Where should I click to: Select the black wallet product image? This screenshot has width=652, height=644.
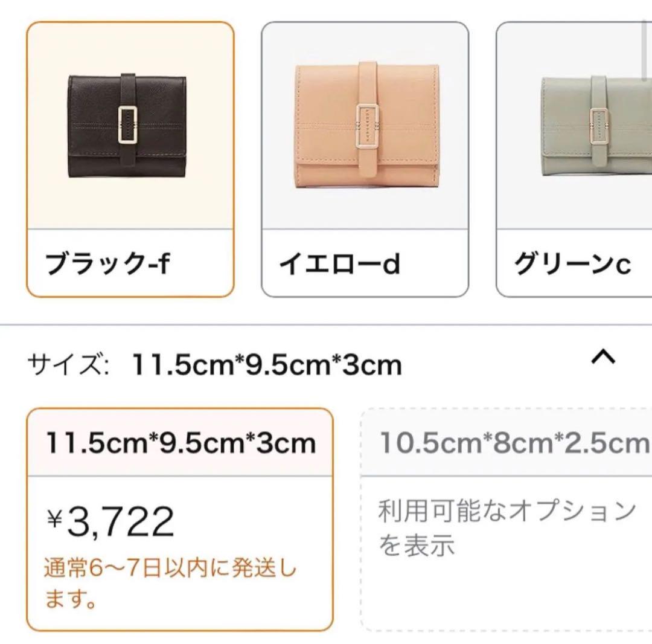[x=127, y=126]
